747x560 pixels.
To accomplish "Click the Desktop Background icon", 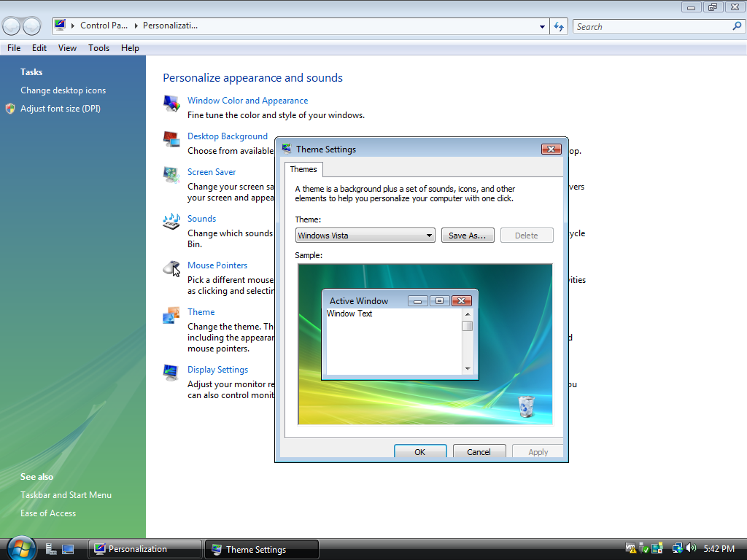I will pyautogui.click(x=171, y=139).
